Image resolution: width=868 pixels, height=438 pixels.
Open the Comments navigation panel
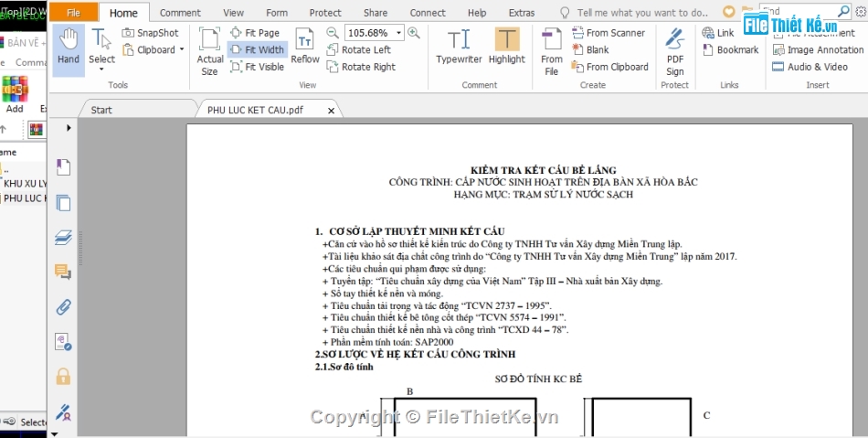tap(63, 272)
